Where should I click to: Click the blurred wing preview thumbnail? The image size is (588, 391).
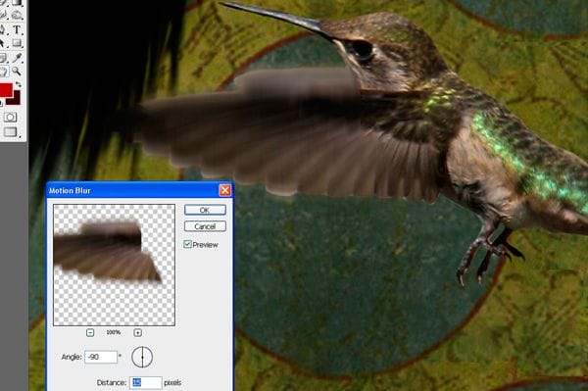(114, 265)
